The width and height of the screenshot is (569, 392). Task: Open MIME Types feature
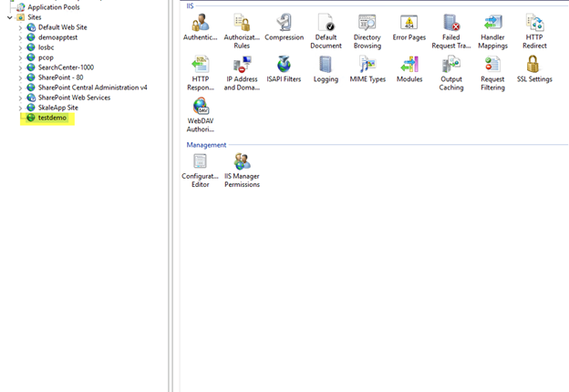(367, 66)
